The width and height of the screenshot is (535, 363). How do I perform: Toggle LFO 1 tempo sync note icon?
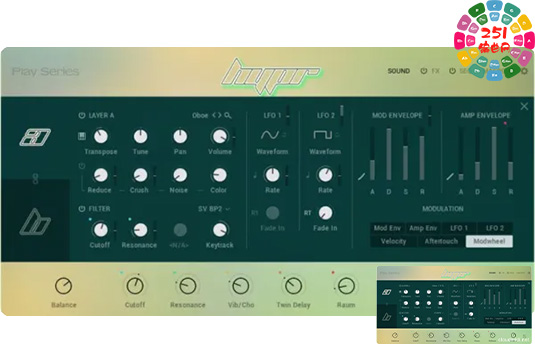(x=255, y=175)
